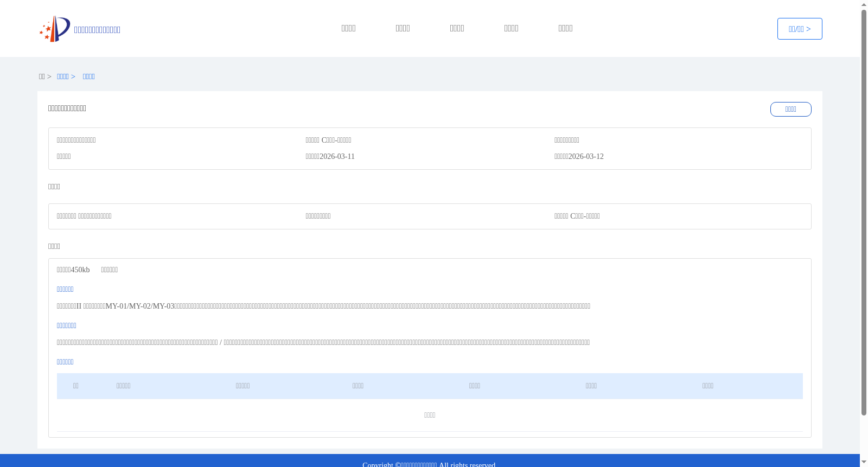Click the red-and-blue site logo with stars
The image size is (868, 467).
[x=55, y=29]
